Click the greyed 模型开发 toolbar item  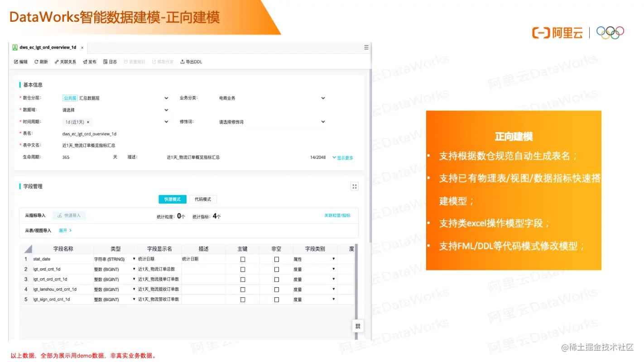[x=163, y=62]
